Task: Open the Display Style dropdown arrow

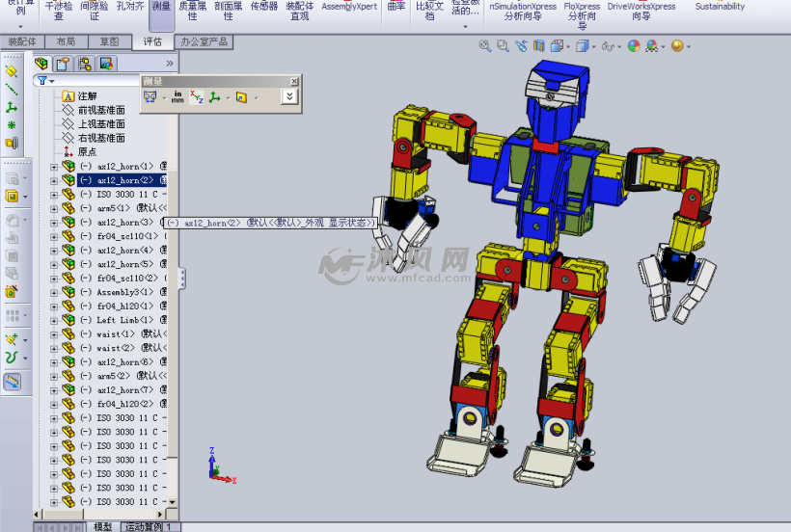Action: pyautogui.click(x=594, y=47)
